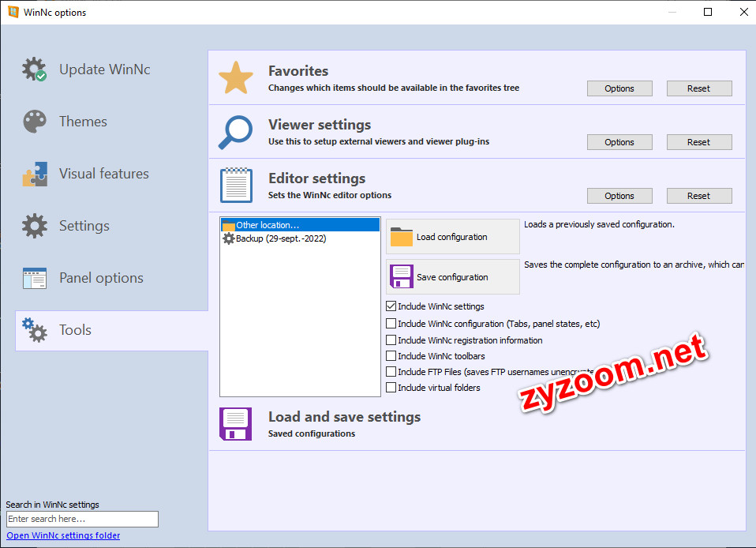Click Load and save settings heading

pos(344,417)
